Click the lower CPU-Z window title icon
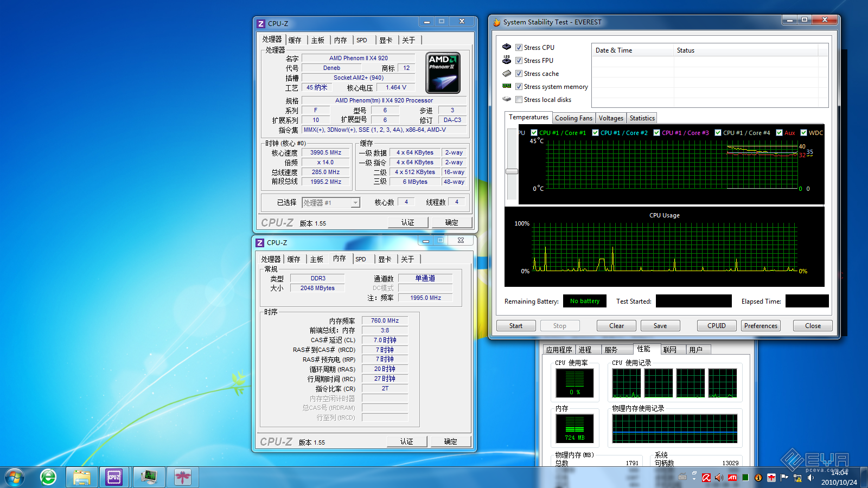The width and height of the screenshot is (868, 488). tap(260, 243)
